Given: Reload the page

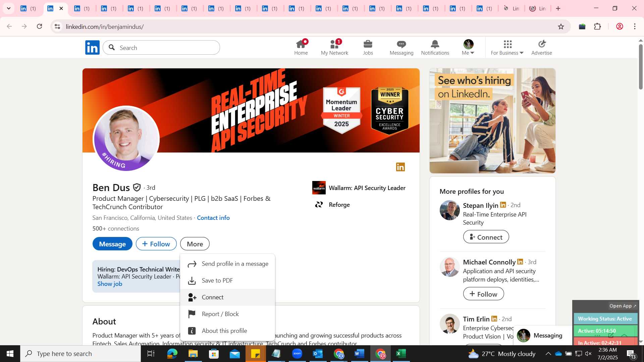Looking at the screenshot, I should click(x=40, y=26).
